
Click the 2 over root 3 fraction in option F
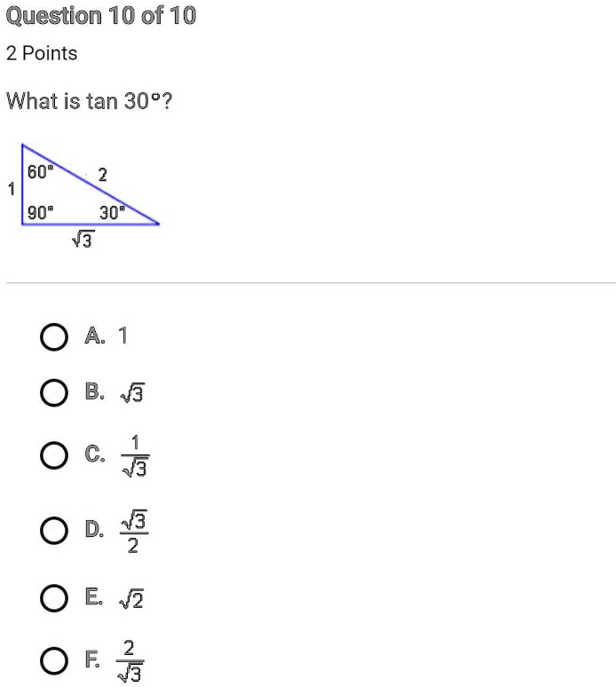[x=130, y=659]
